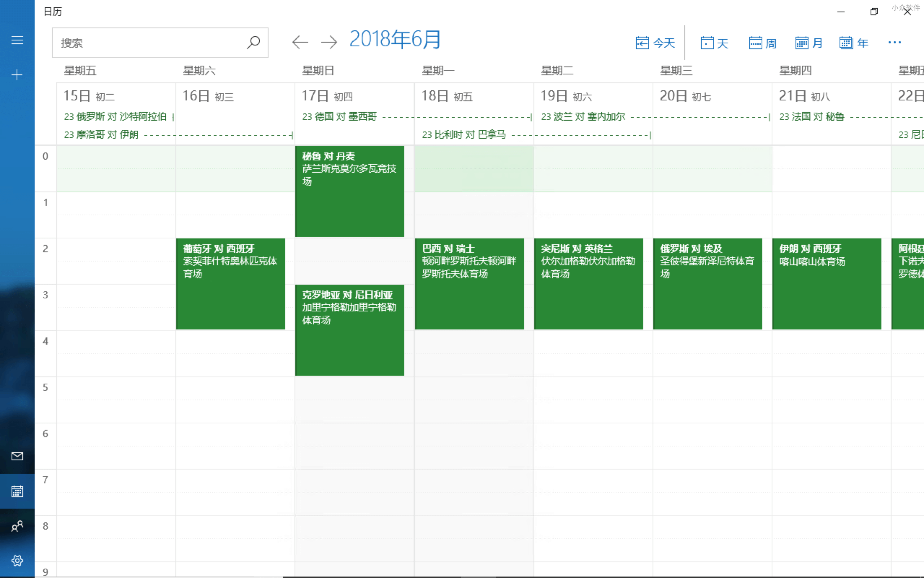Go to previous period with left arrow
Screen dimensions: 924x578
[300, 42]
